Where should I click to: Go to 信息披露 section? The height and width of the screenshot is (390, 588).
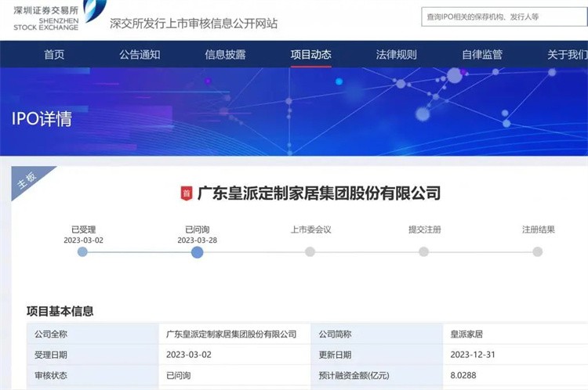(225, 55)
